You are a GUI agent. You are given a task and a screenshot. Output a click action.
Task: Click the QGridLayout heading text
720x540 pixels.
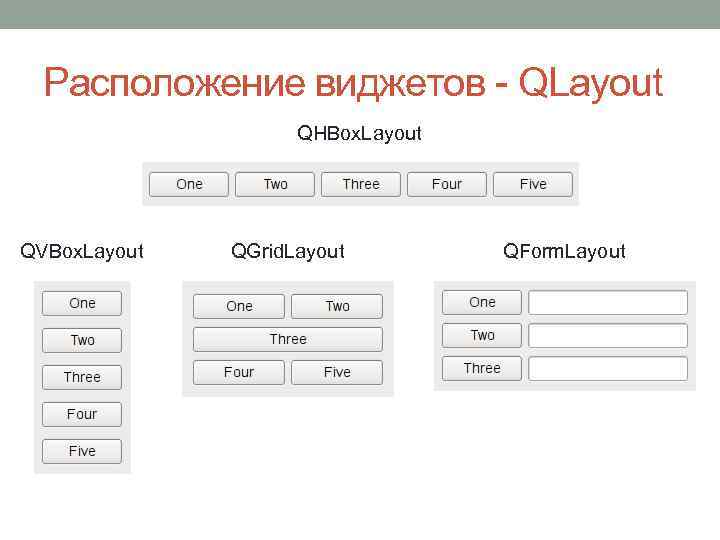[x=288, y=252]
